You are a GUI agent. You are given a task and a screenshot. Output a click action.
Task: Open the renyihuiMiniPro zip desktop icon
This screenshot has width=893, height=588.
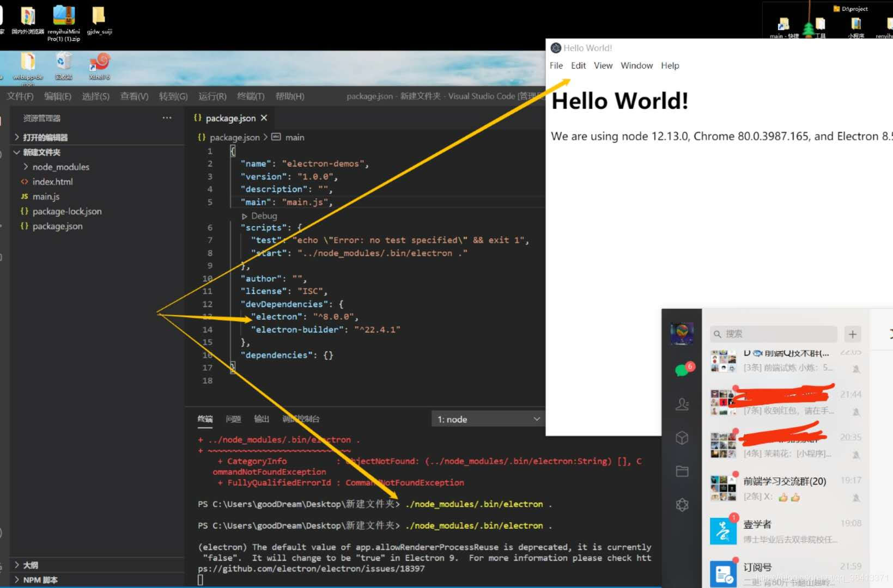pos(64,22)
